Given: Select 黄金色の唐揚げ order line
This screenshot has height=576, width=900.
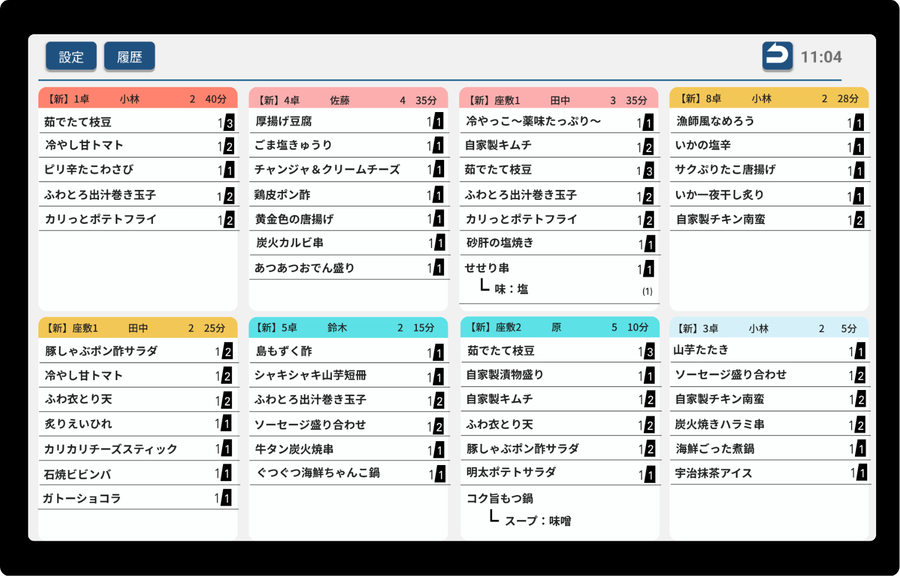Looking at the screenshot, I should coord(348,219).
